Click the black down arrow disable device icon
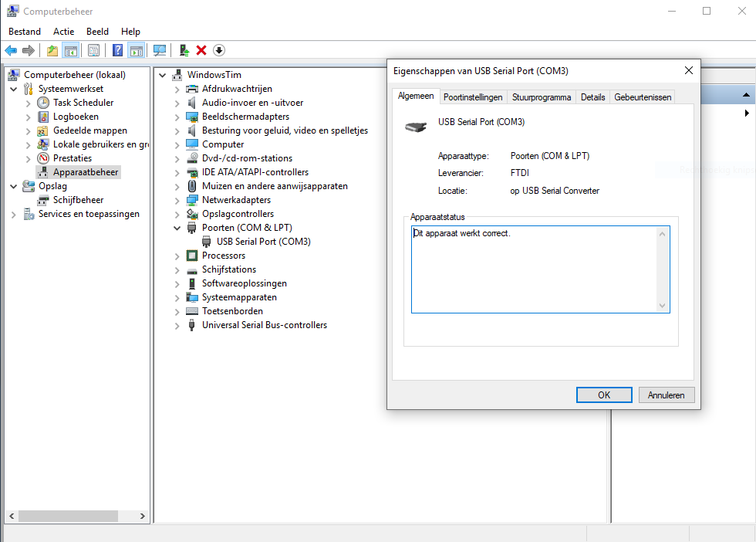 [219, 50]
